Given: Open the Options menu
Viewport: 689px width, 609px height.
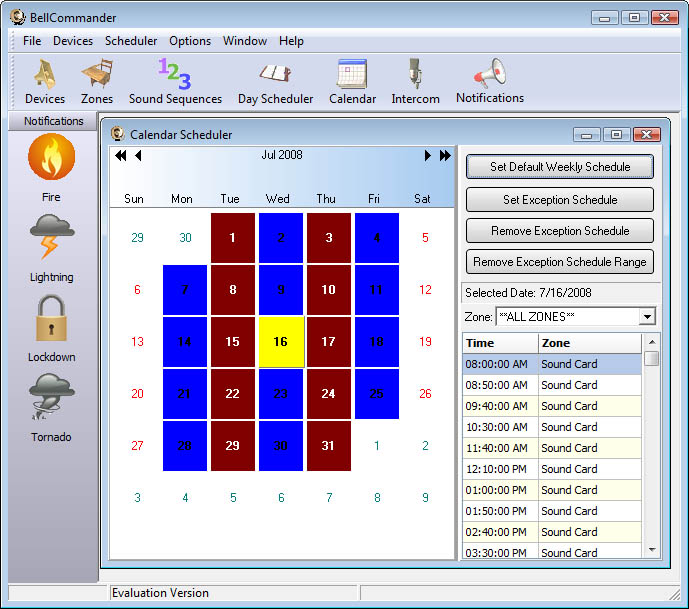Looking at the screenshot, I should tap(190, 41).
